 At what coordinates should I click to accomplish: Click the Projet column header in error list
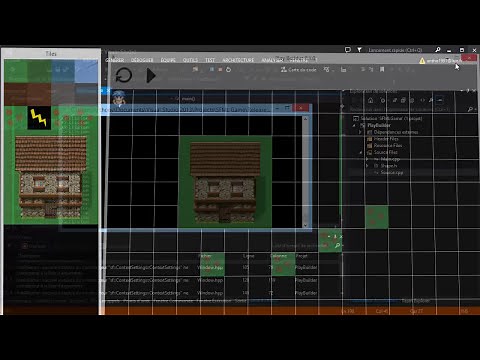tap(301, 256)
